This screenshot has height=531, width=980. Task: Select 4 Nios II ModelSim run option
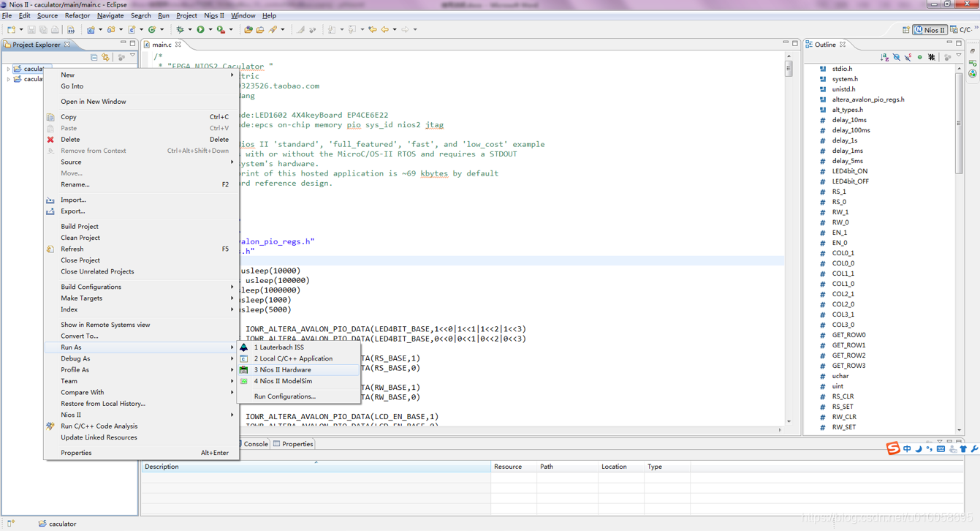pyautogui.click(x=299, y=381)
